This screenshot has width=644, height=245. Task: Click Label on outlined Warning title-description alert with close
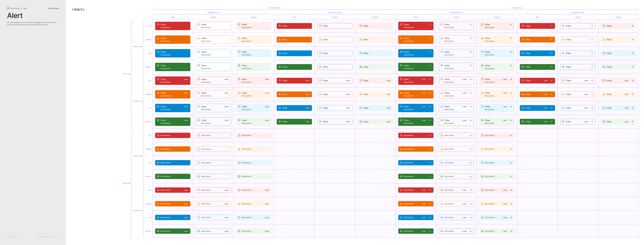[x=465, y=93]
